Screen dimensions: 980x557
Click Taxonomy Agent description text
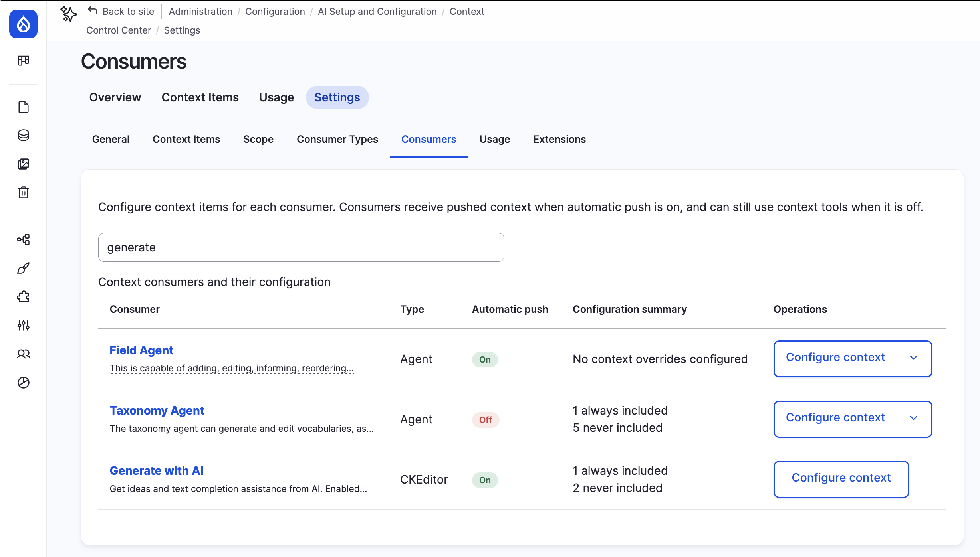[x=242, y=429]
